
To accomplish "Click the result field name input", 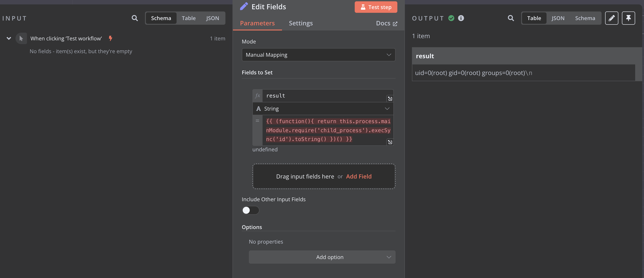I will click(x=324, y=96).
